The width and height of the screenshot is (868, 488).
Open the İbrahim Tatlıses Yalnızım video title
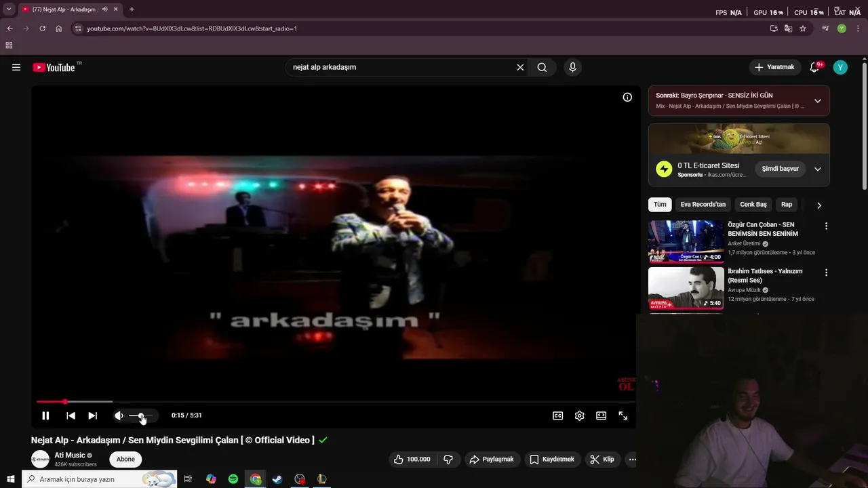(x=765, y=276)
